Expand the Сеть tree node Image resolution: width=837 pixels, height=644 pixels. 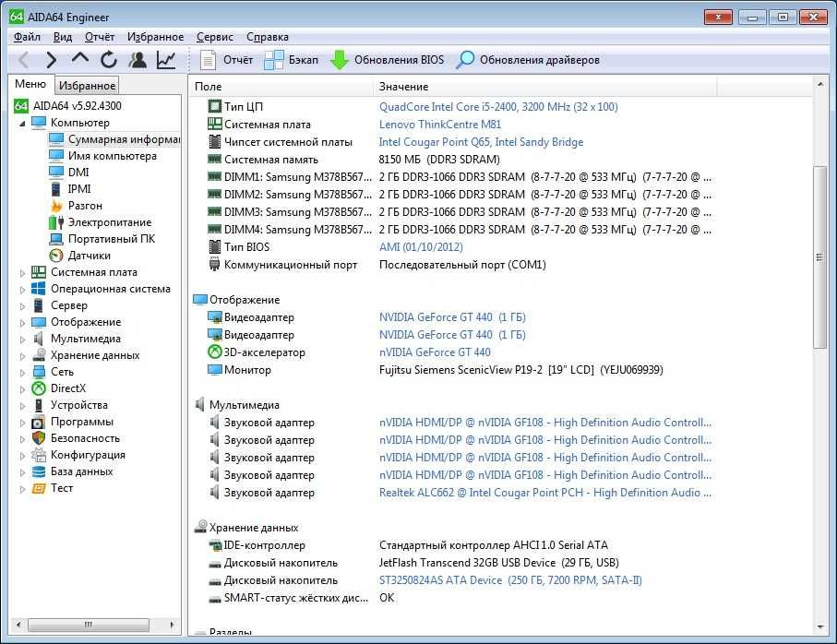[x=22, y=373]
